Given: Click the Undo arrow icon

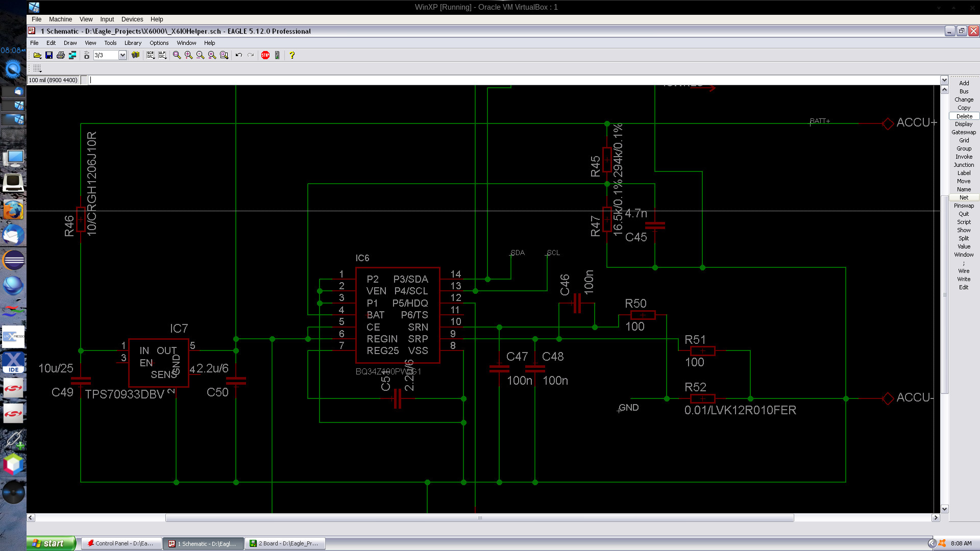Looking at the screenshot, I should tap(238, 55).
